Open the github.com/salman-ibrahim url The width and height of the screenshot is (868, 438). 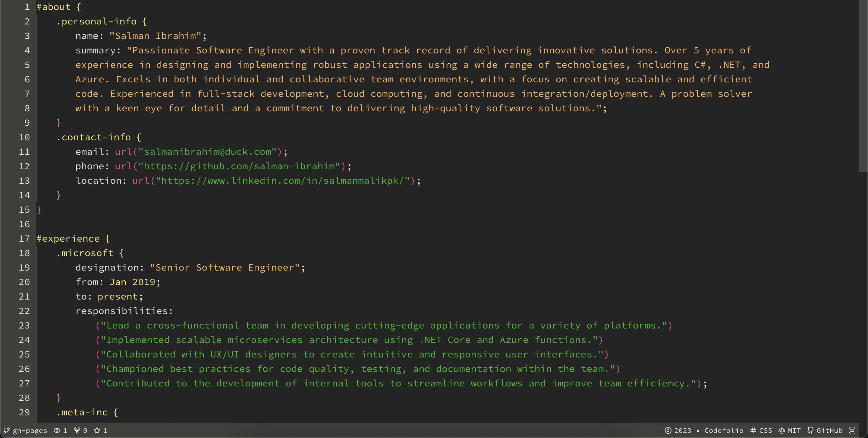[x=239, y=166]
